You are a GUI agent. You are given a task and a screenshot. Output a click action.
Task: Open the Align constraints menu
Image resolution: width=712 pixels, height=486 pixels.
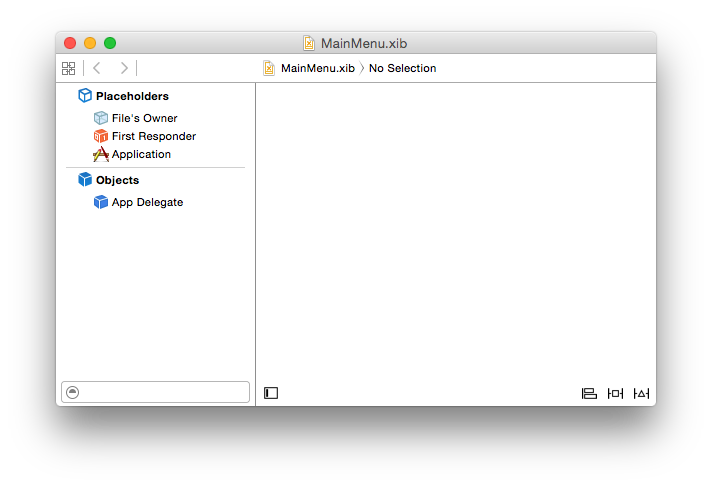[589, 393]
